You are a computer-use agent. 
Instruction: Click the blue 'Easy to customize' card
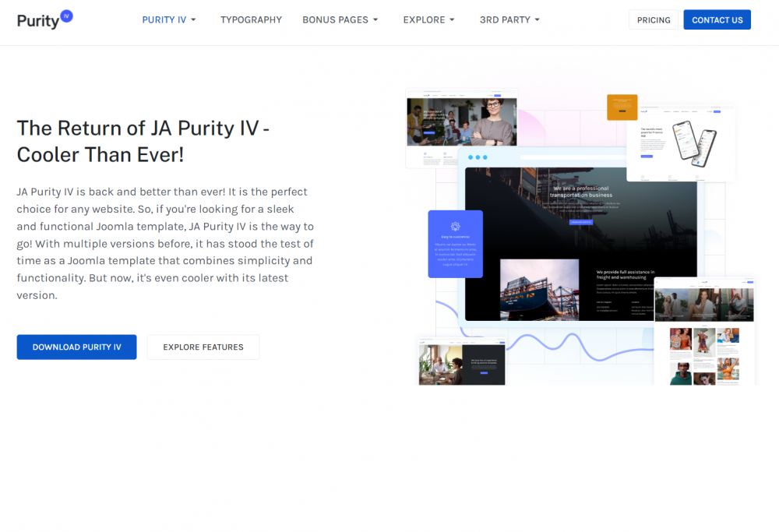coord(456,244)
